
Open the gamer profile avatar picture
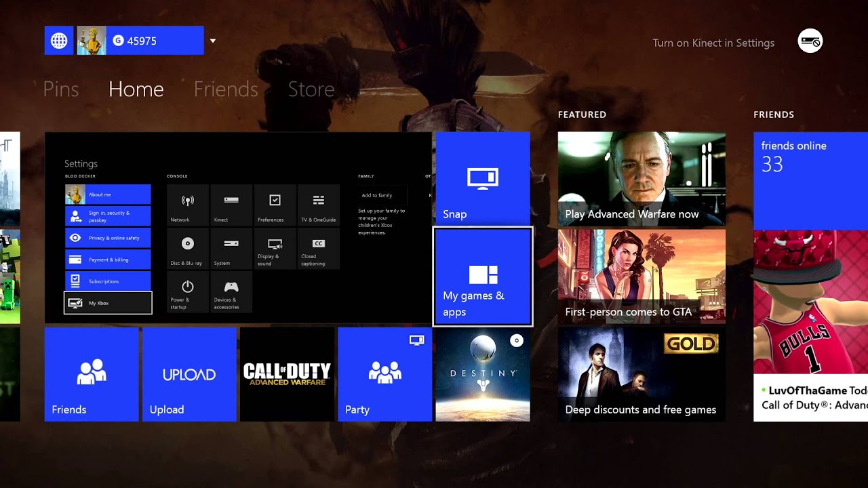[92, 41]
